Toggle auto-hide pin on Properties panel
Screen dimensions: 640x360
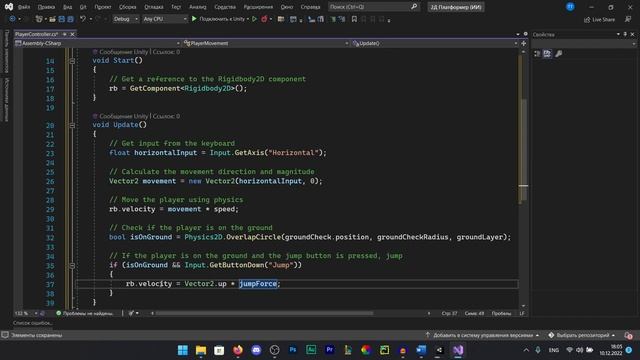pos(625,34)
